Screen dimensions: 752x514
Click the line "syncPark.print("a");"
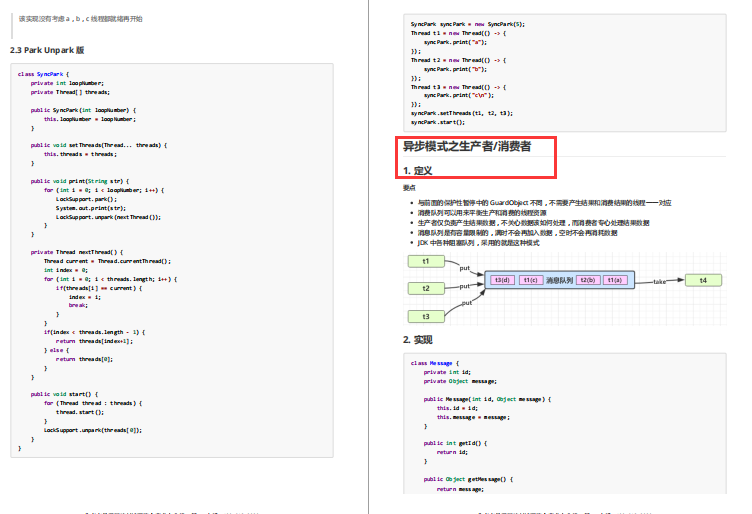point(455,42)
